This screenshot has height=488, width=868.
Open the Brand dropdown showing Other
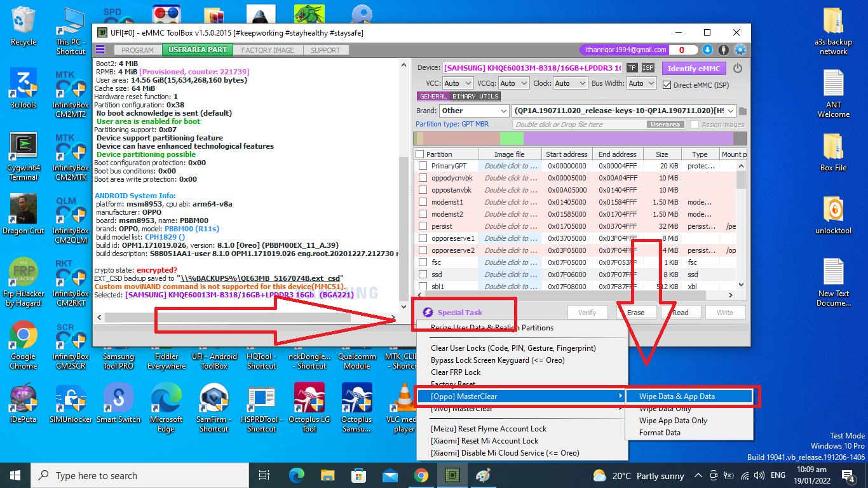474,111
